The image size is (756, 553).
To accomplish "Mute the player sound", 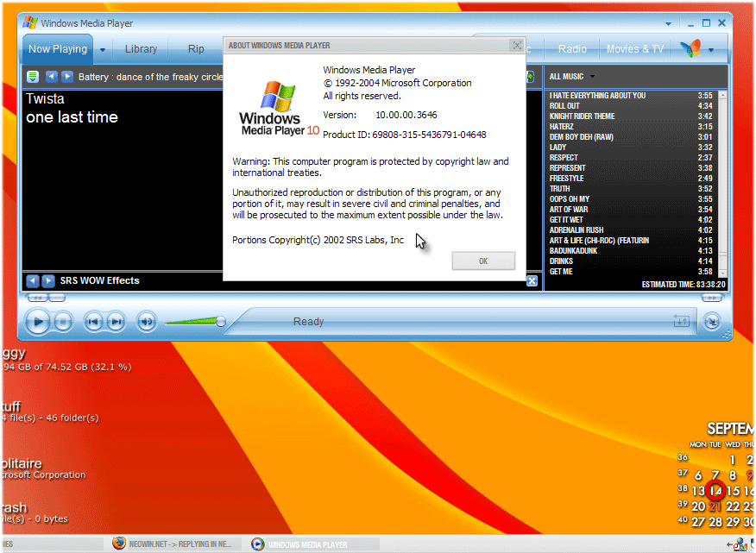I will [x=147, y=322].
